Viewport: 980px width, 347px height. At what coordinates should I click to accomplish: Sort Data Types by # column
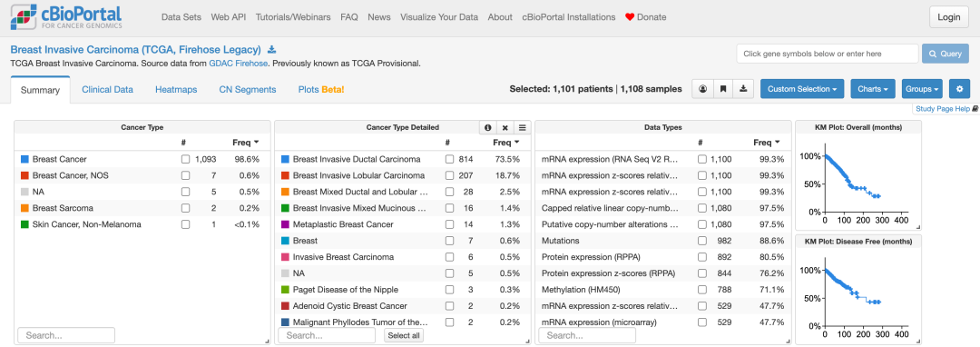click(x=701, y=143)
